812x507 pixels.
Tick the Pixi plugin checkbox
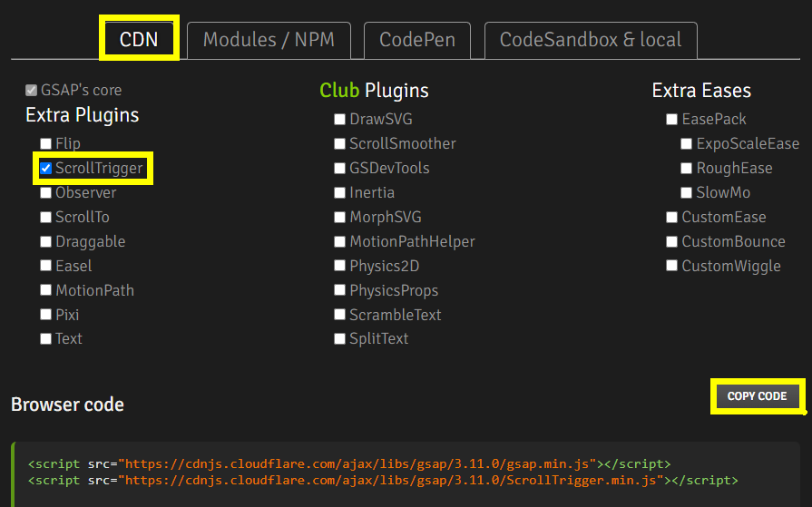(45, 315)
